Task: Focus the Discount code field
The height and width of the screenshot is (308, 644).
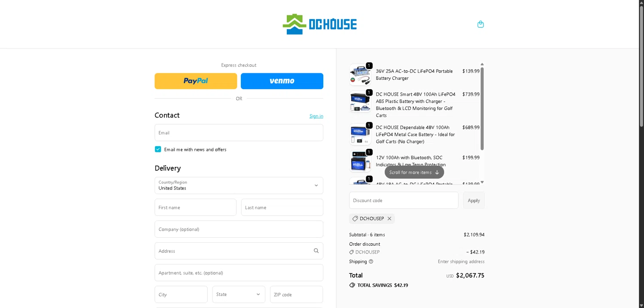Action: coord(404,200)
